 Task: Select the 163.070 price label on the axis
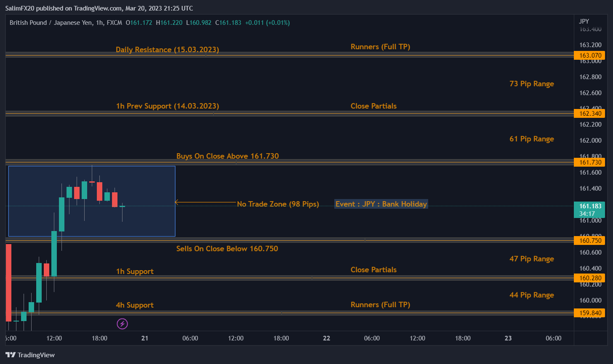pyautogui.click(x=589, y=55)
